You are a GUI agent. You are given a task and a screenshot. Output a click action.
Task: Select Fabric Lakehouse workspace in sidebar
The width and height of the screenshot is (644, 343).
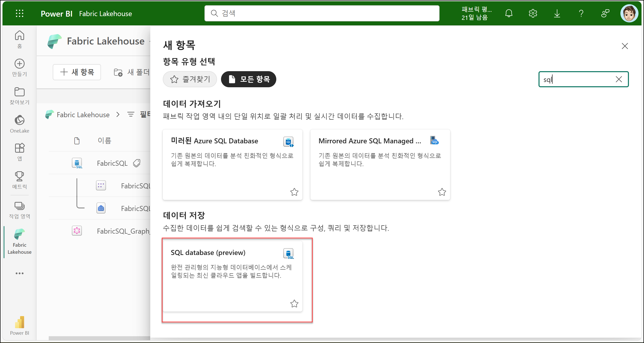click(20, 242)
